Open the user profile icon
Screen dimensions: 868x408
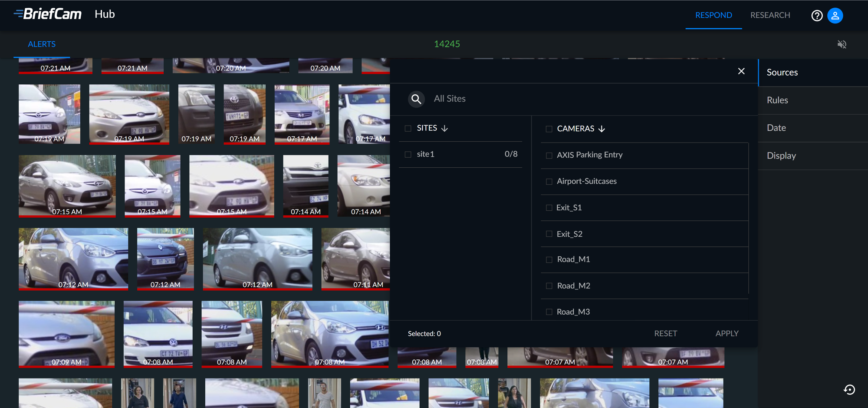[835, 16]
